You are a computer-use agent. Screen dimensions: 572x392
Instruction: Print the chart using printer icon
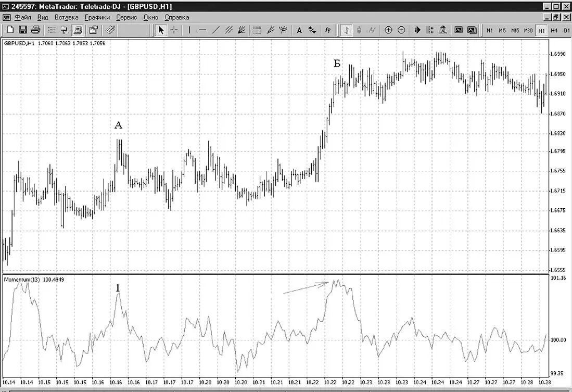[35, 30]
